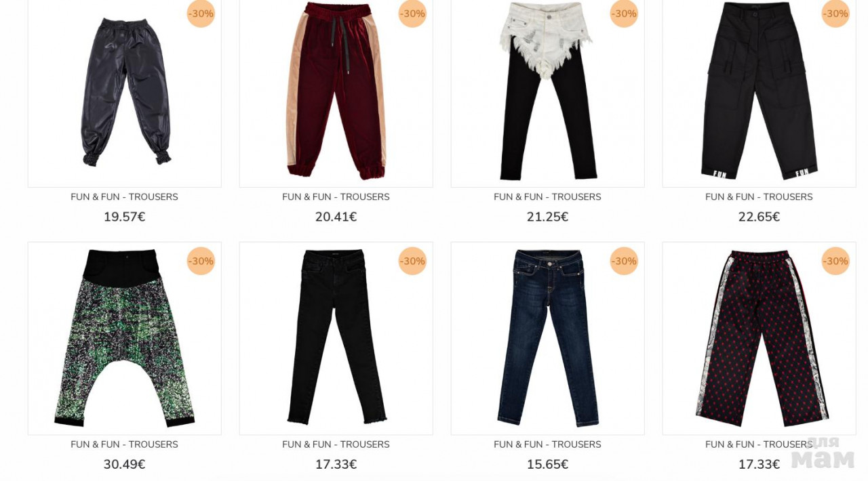Click the -30% badge on burgundy trousers
Viewport: 868px width, 481px height.
pos(412,14)
